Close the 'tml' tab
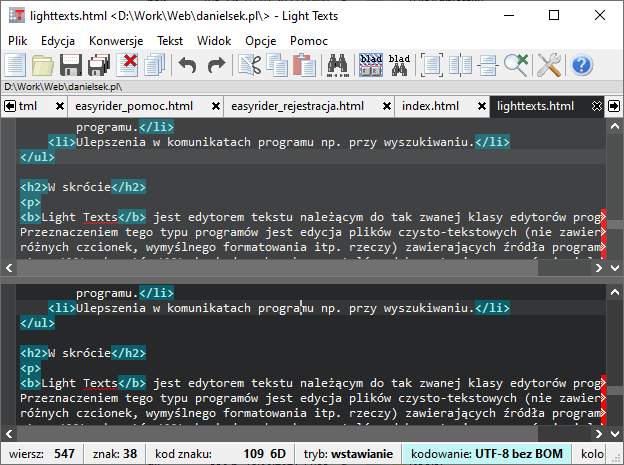The width and height of the screenshot is (624, 465). [60, 106]
